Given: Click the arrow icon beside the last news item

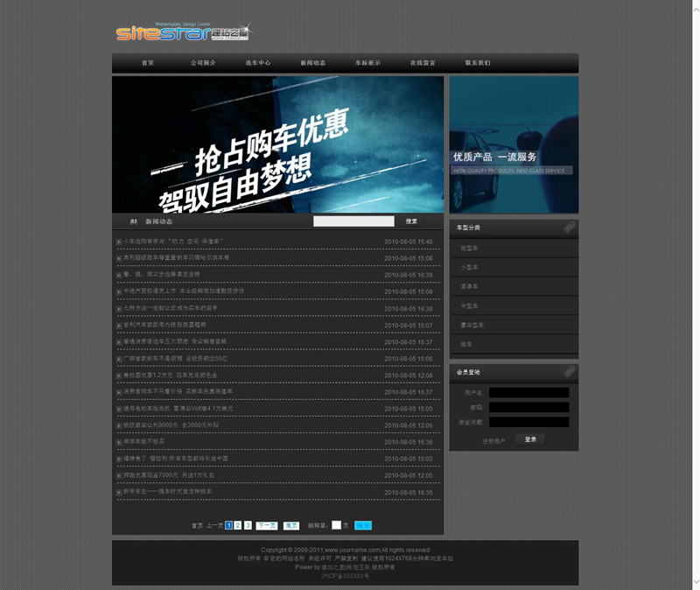Looking at the screenshot, I should coord(119,493).
